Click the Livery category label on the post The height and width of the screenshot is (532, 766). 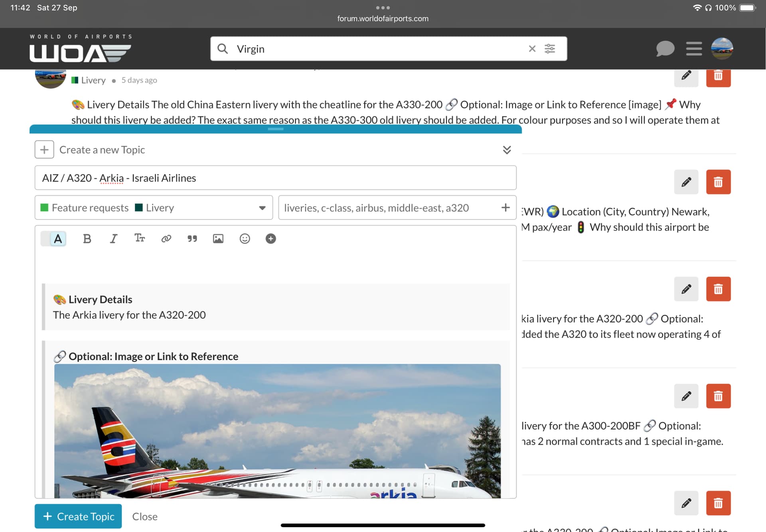89,80
